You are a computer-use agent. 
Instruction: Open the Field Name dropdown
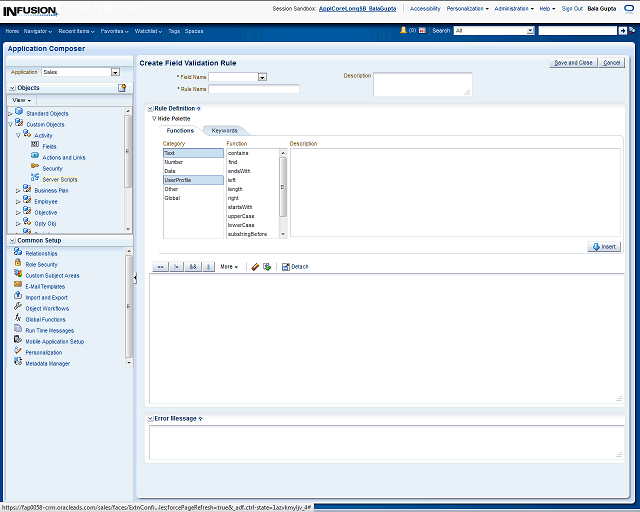tap(262, 77)
